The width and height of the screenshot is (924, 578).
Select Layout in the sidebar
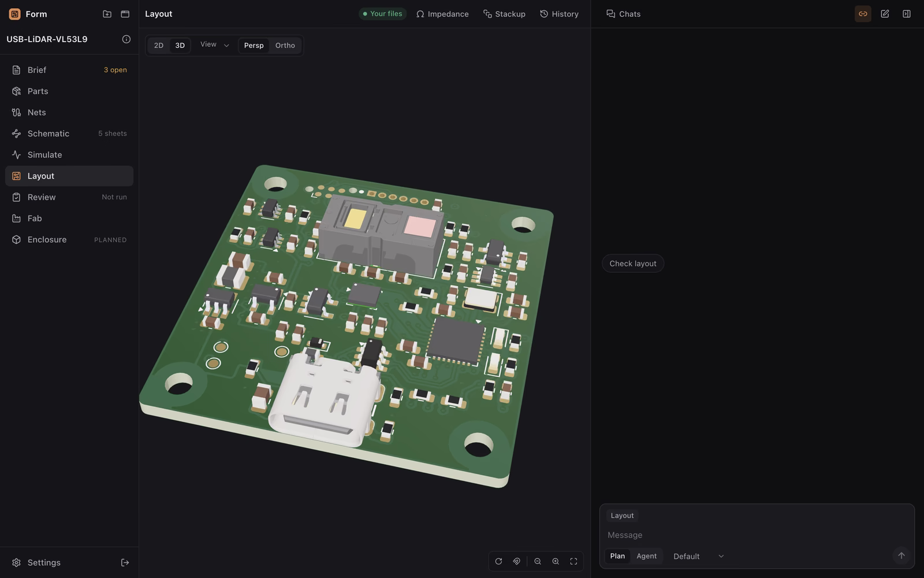coord(69,176)
